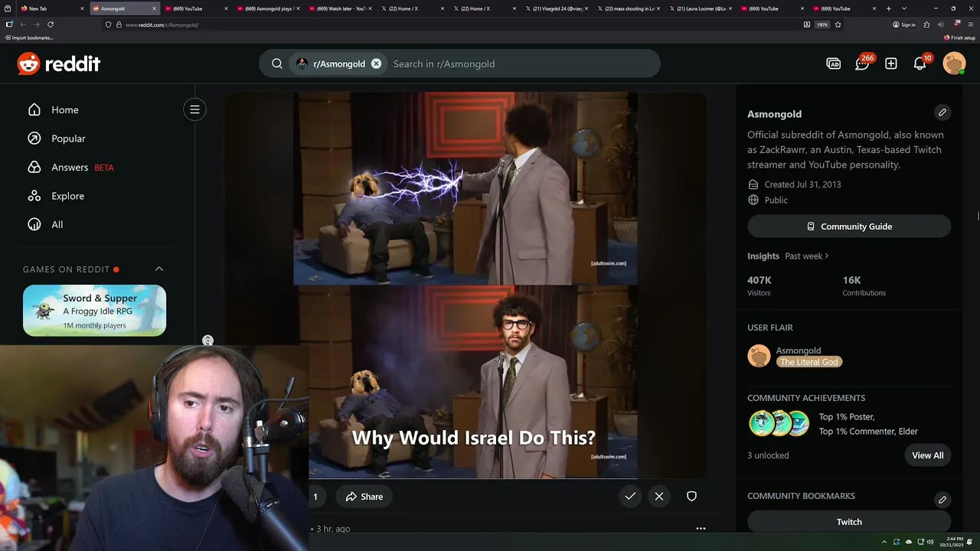This screenshot has height=551, width=980.
Task: Reload the page
Action: [51, 24]
